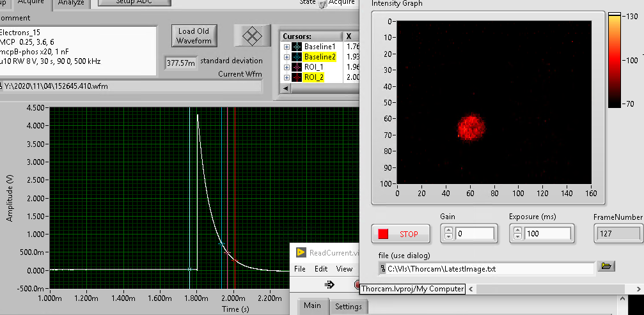Screen dimensions: 644x315
Task: Click the intensity color scale bar
Action: point(614,59)
